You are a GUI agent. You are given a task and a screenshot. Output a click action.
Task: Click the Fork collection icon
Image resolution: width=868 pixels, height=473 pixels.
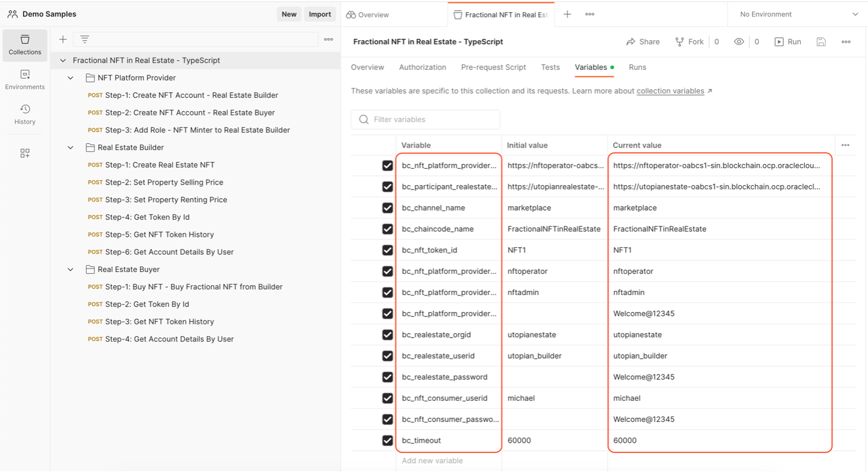680,42
